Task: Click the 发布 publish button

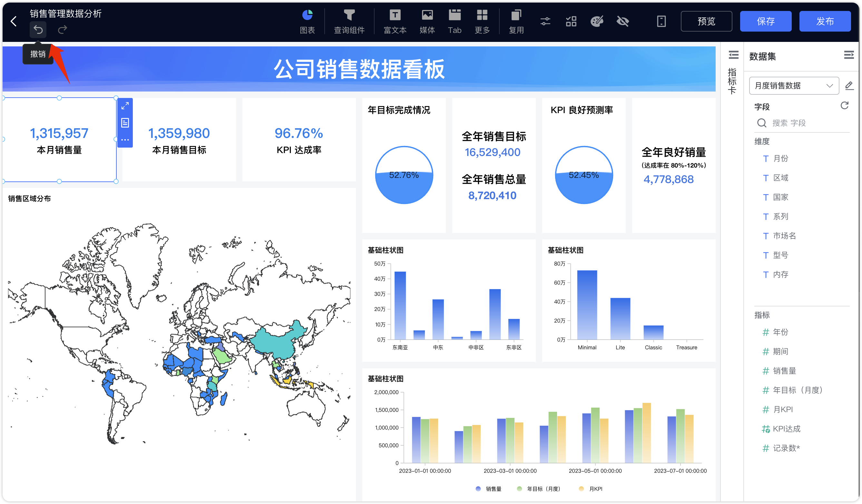Action: (x=825, y=21)
